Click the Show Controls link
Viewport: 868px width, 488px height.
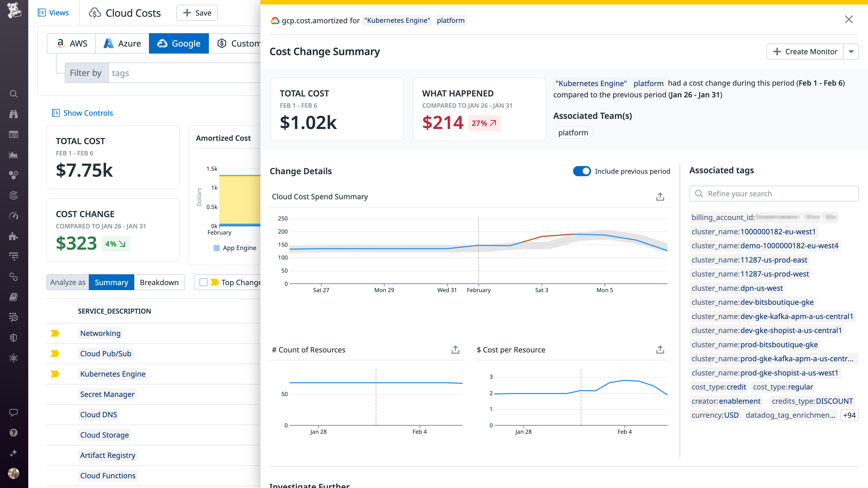[x=82, y=113]
